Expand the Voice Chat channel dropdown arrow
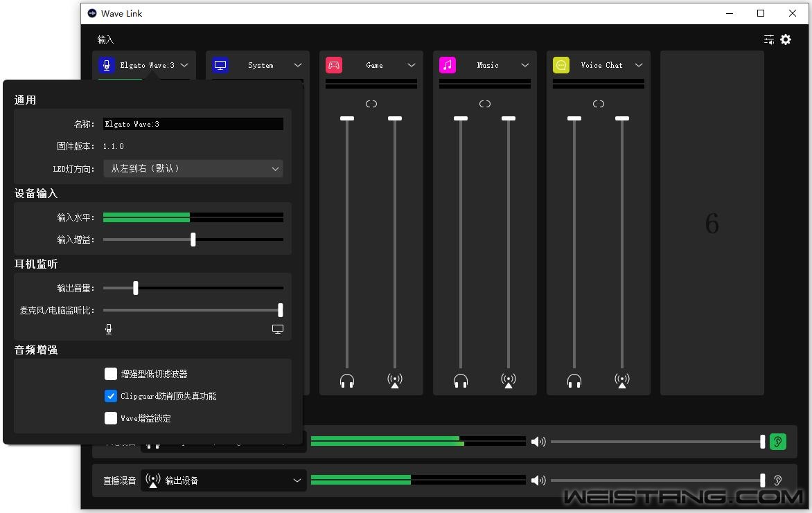This screenshot has height=513, width=812. (639, 65)
